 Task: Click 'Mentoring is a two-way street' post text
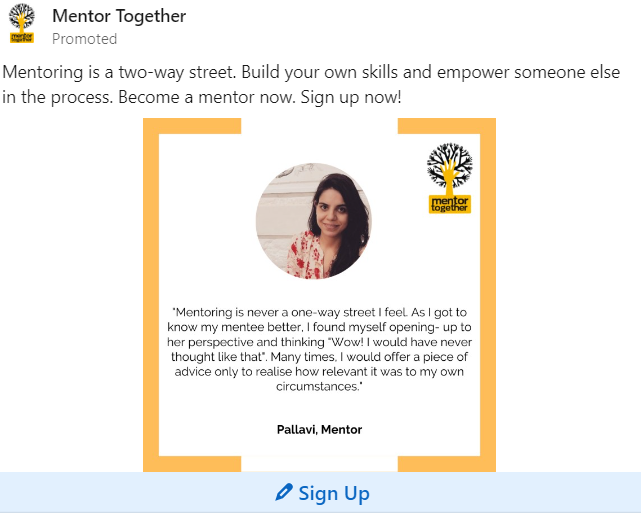[x=119, y=72]
